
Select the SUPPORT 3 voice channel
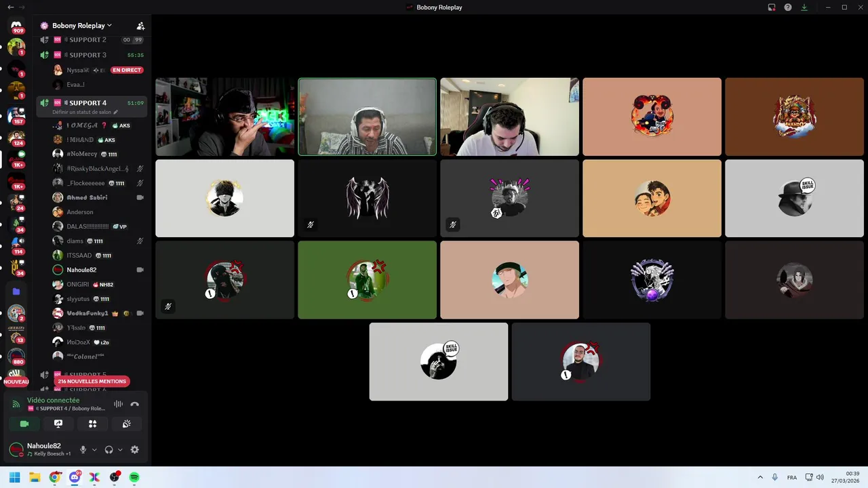pos(92,55)
